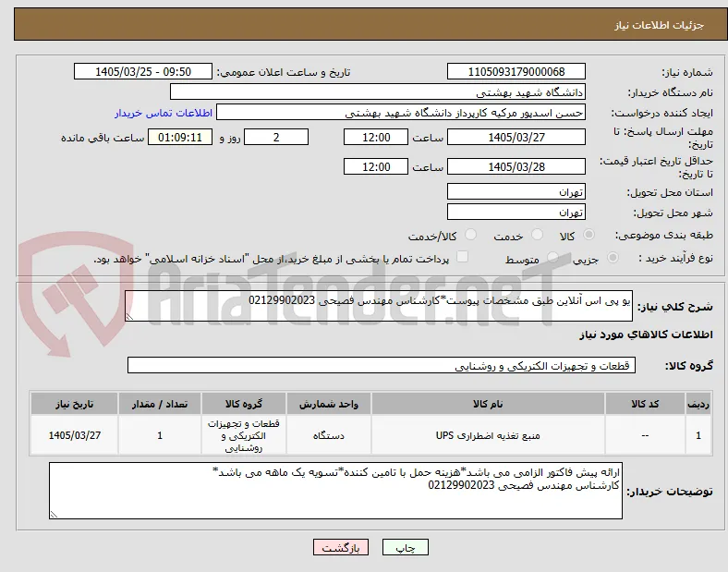Click the بازگشت back button
Image resolution: width=728 pixels, height=572 pixels.
point(341,547)
